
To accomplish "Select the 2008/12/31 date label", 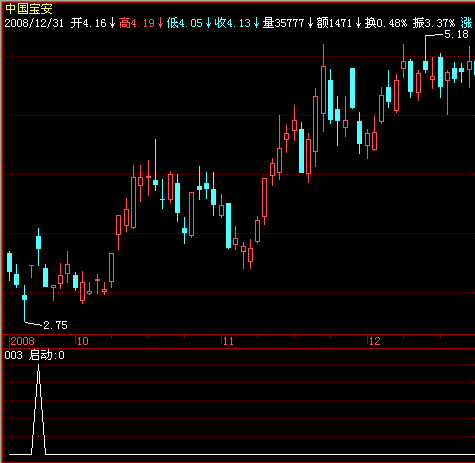I will (34, 23).
